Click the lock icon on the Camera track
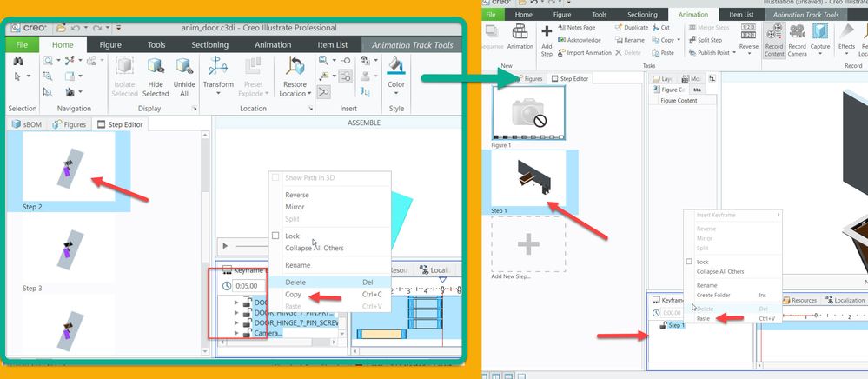The height and width of the screenshot is (379, 868). [x=247, y=333]
